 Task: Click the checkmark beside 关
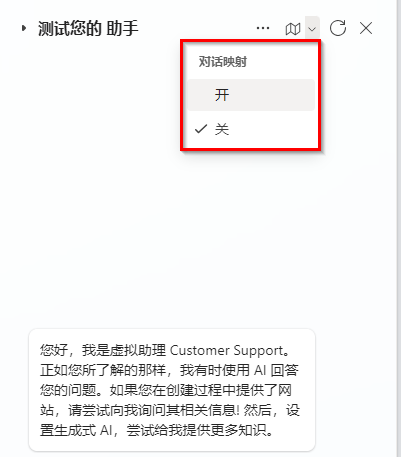[x=201, y=129]
